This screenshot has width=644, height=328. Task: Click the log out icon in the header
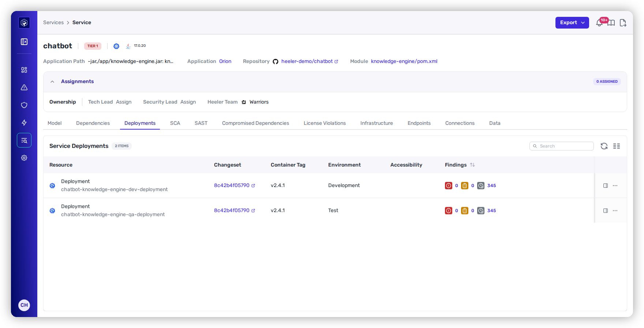pyautogui.click(x=623, y=23)
